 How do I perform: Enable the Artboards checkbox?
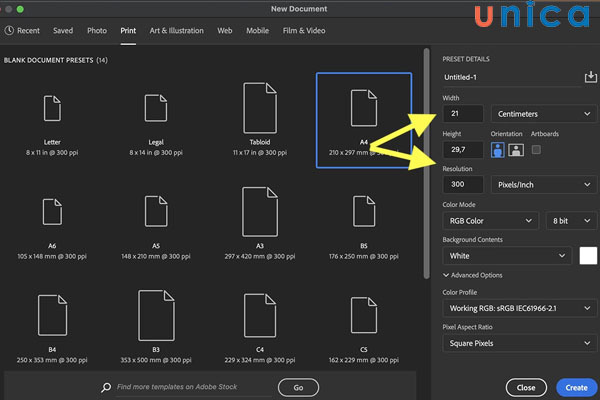pyautogui.click(x=536, y=150)
